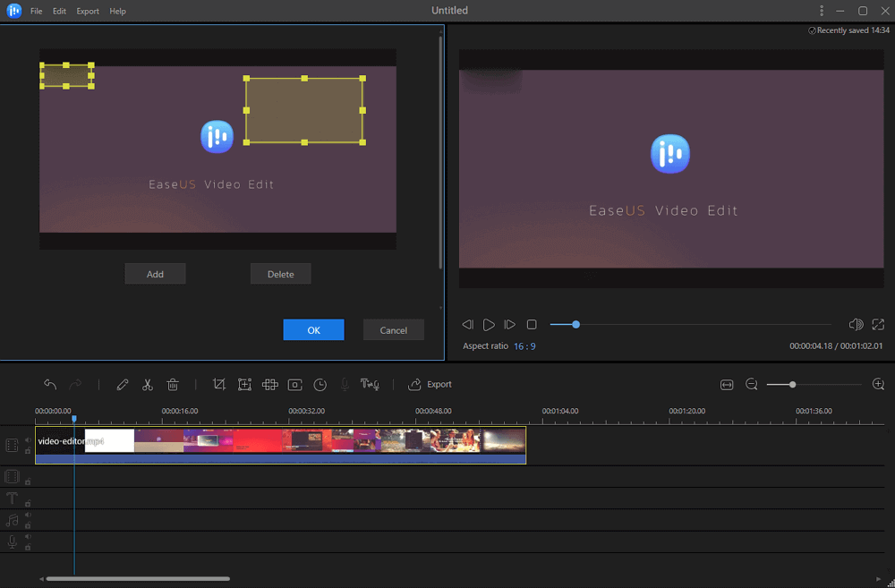Viewport: 895px width, 588px height.
Task: Select the small mosaic rectangle
Action: (67, 75)
